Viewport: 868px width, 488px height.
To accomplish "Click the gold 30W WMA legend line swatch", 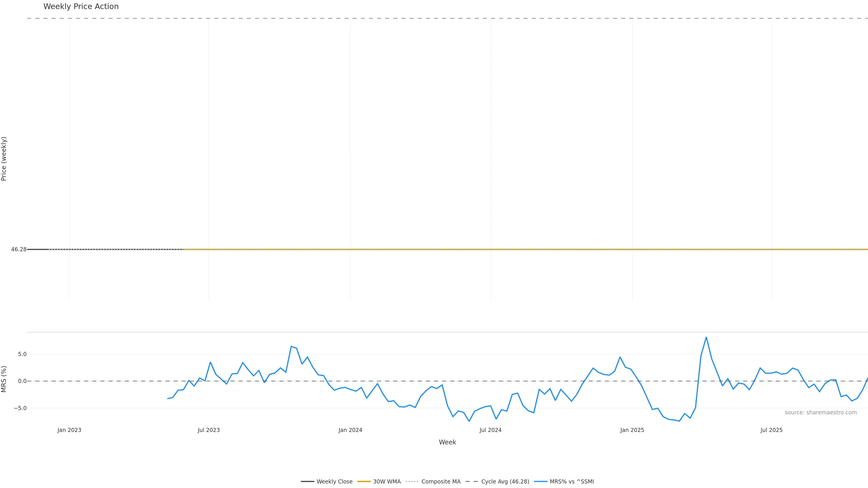I will [364, 482].
